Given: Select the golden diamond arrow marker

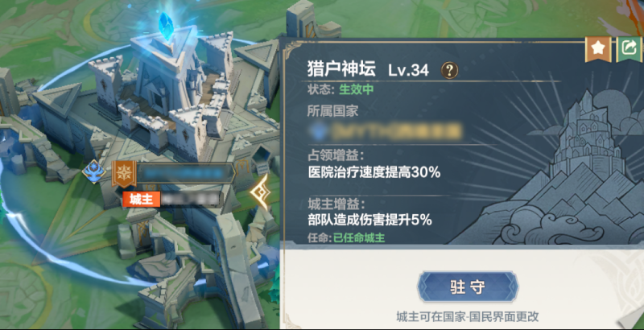Looking at the screenshot, I should tap(260, 192).
